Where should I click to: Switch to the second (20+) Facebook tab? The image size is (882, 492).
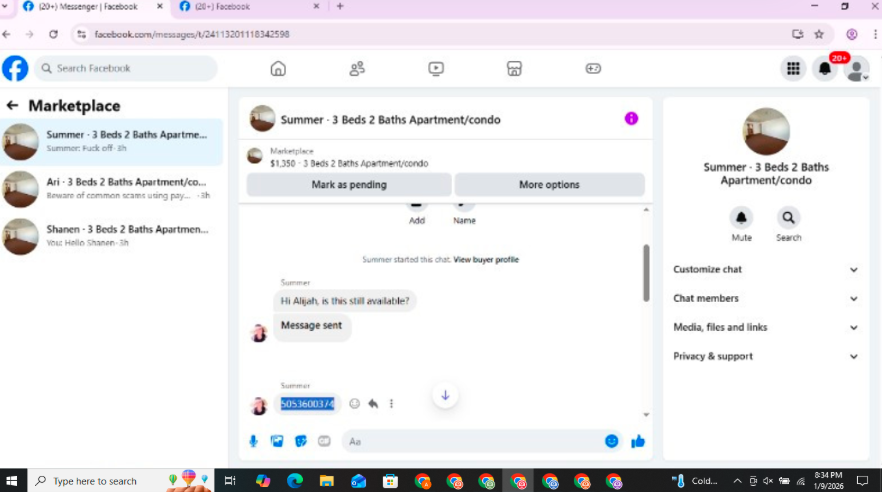pos(248,7)
